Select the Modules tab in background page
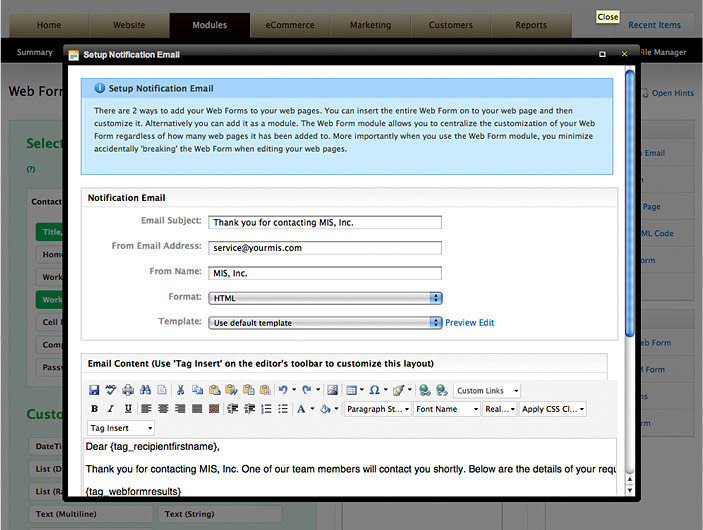This screenshot has height=530, width=703. (x=209, y=25)
